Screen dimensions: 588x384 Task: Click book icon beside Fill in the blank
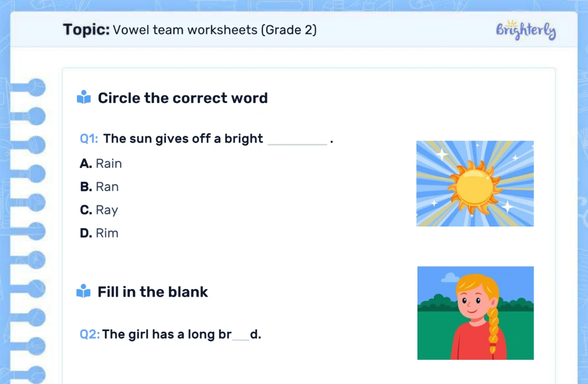(84, 291)
